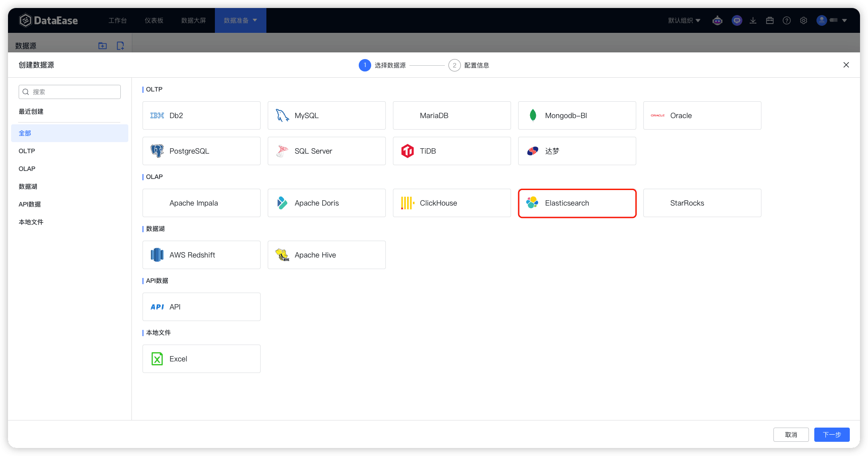Open the 数据准备 dropdown in top navigation
Screen dimensions: 868x456
click(240, 20)
